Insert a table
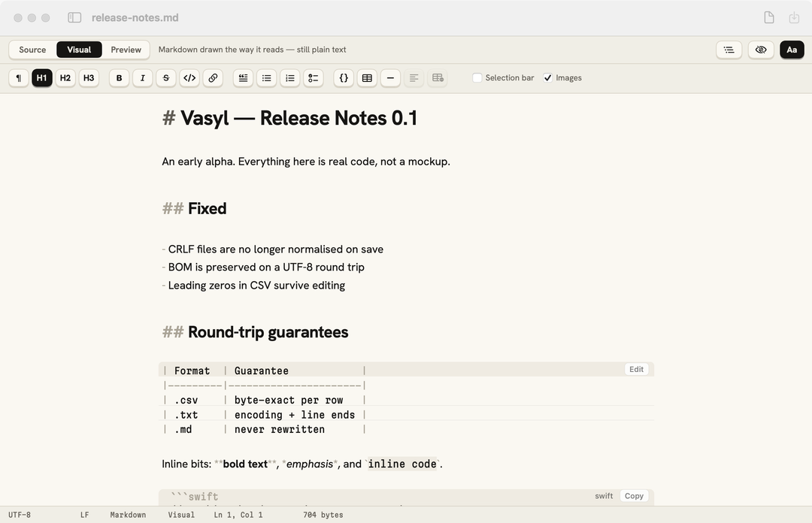 [367, 77]
